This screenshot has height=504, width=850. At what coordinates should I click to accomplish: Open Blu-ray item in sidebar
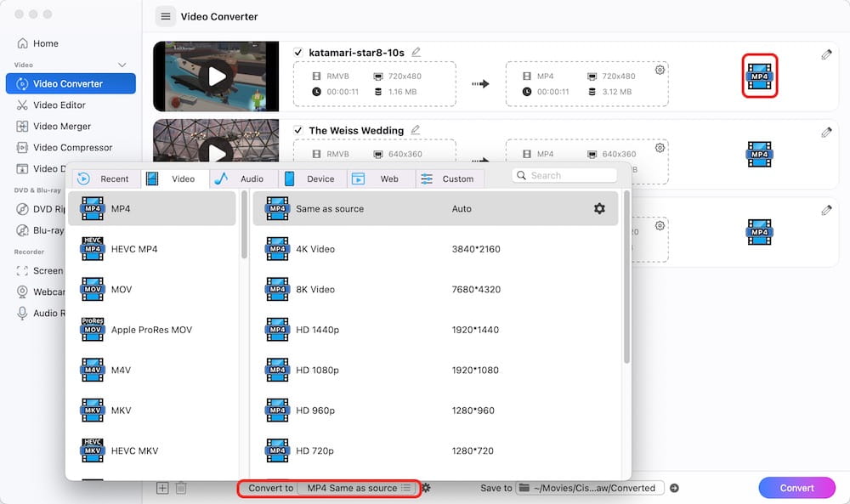(41, 230)
